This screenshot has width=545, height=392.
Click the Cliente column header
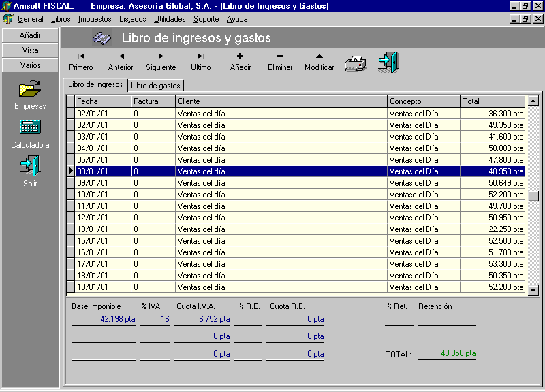[x=281, y=101]
